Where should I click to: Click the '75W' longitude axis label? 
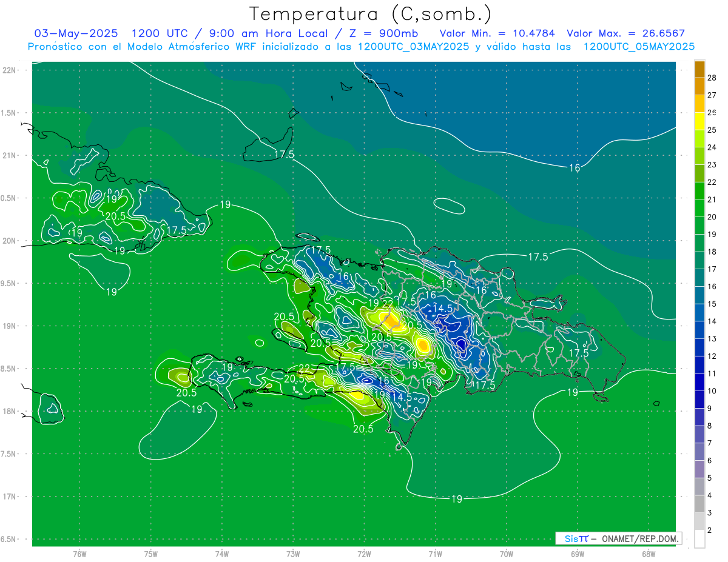(x=151, y=554)
